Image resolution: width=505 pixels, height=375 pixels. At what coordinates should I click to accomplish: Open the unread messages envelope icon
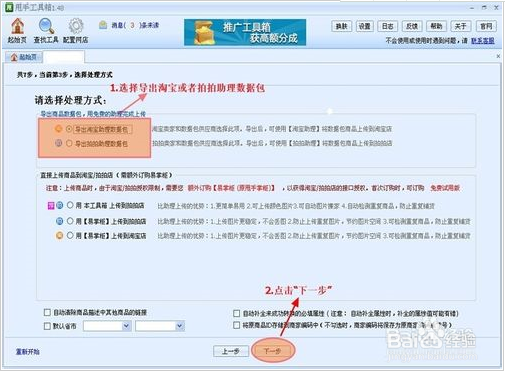103,25
